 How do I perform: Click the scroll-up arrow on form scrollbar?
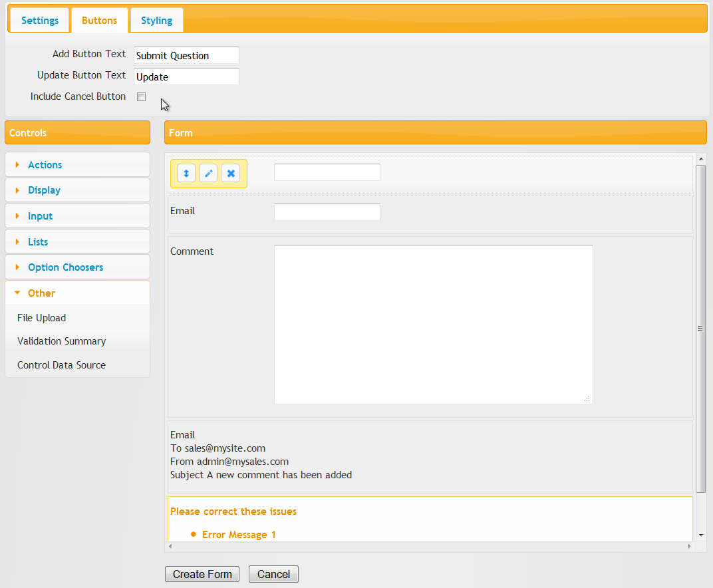click(x=701, y=159)
